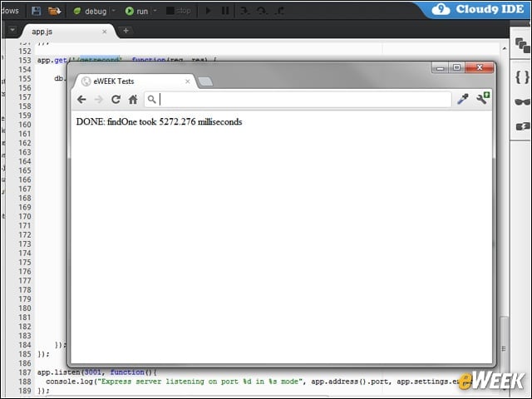Select the app.js editor tab

tap(42, 32)
